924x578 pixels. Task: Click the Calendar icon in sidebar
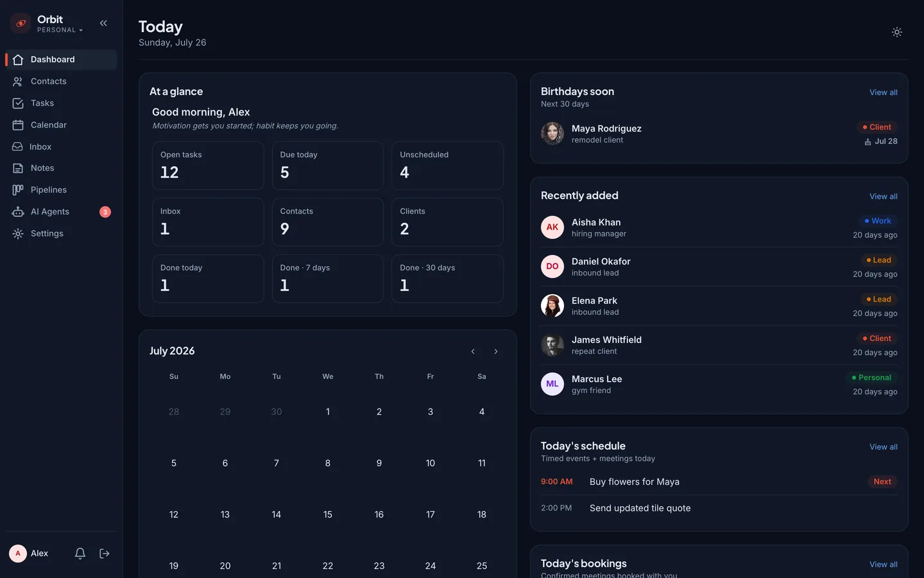(x=18, y=125)
